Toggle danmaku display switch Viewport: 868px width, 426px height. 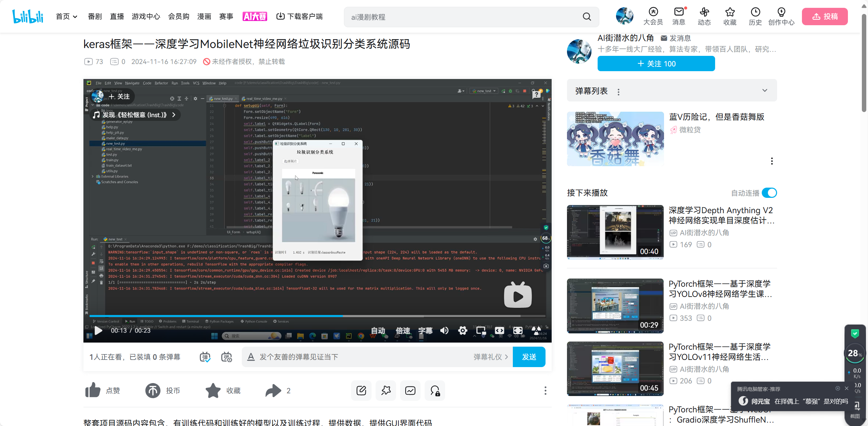coord(205,357)
